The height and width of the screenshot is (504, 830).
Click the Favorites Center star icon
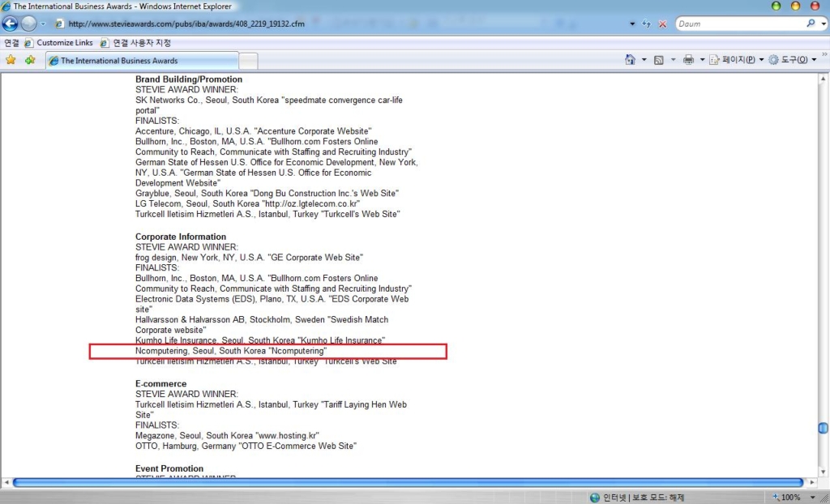point(11,60)
